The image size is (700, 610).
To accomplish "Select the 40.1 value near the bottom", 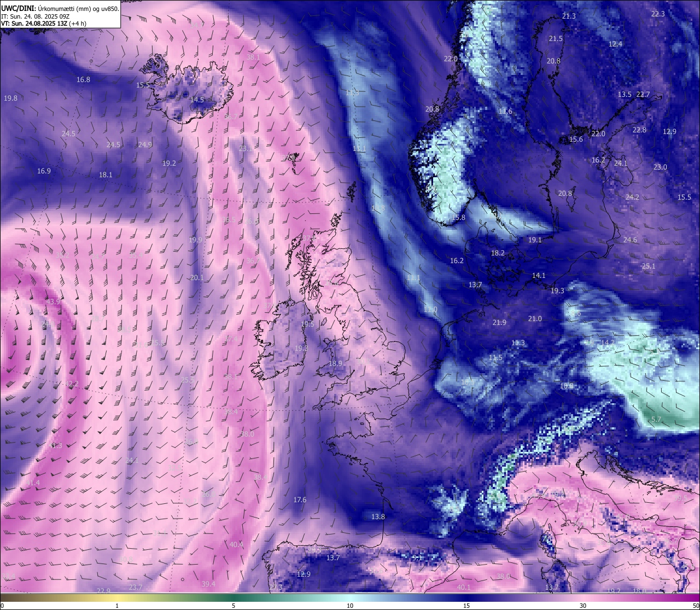I will point(463,587).
